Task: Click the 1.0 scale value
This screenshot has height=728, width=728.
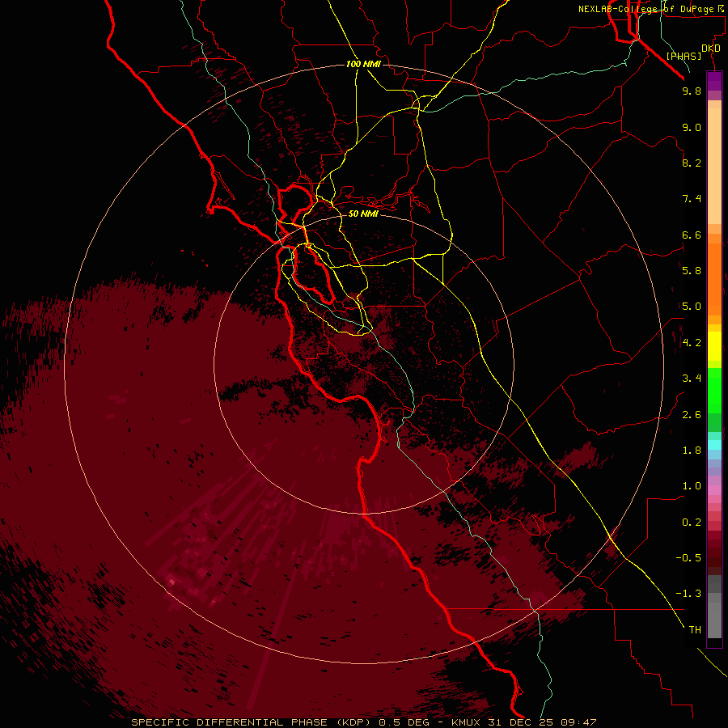Action: coord(692,486)
